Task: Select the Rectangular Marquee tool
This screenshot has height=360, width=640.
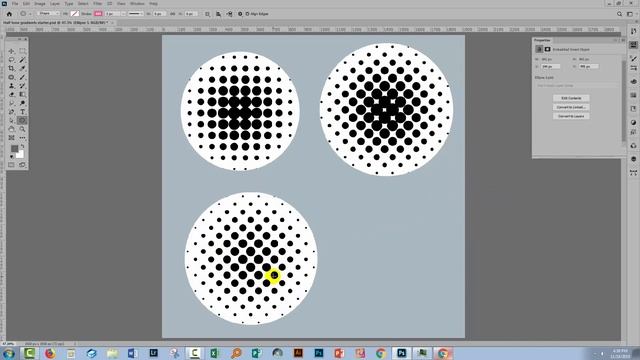Action: pyautogui.click(x=22, y=51)
